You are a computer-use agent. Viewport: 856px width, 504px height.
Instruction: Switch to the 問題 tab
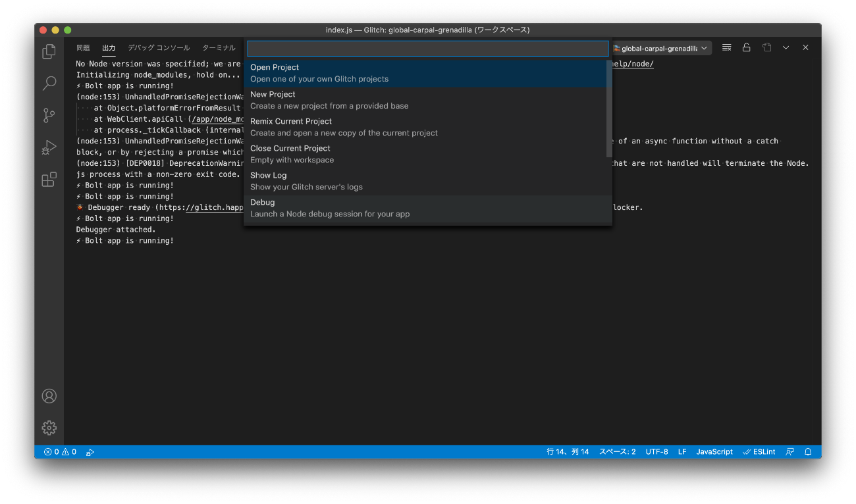coord(83,48)
